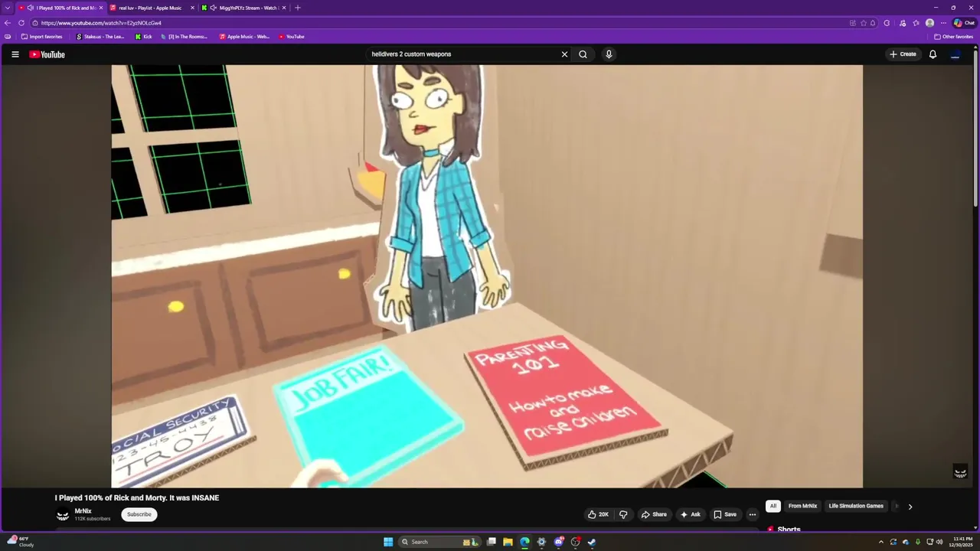
Task: Switch to the MiggYnPLYz Stream tab
Action: [243, 8]
